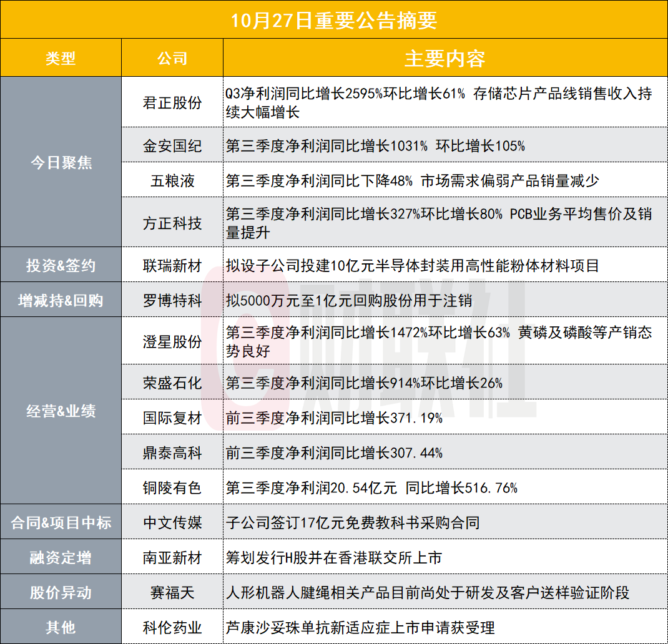Select company name 联瑞新材
Image resolution: width=668 pixels, height=644 pixels.
click(x=172, y=265)
